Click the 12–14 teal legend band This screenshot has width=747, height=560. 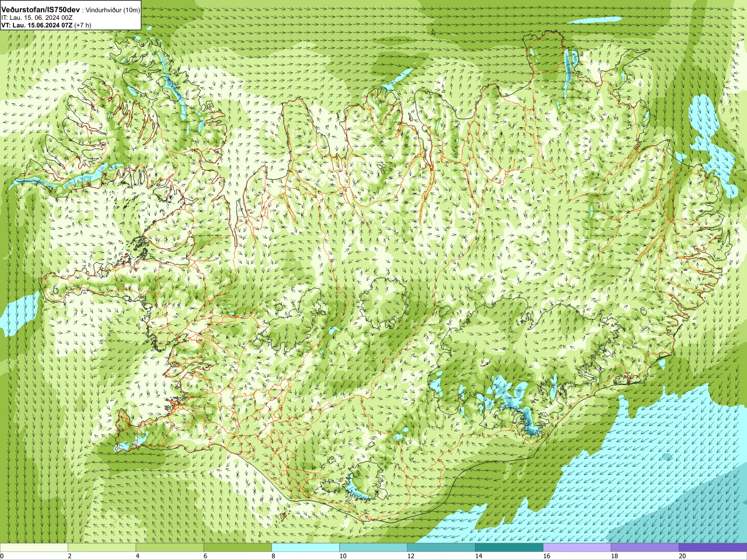pyautogui.click(x=441, y=548)
